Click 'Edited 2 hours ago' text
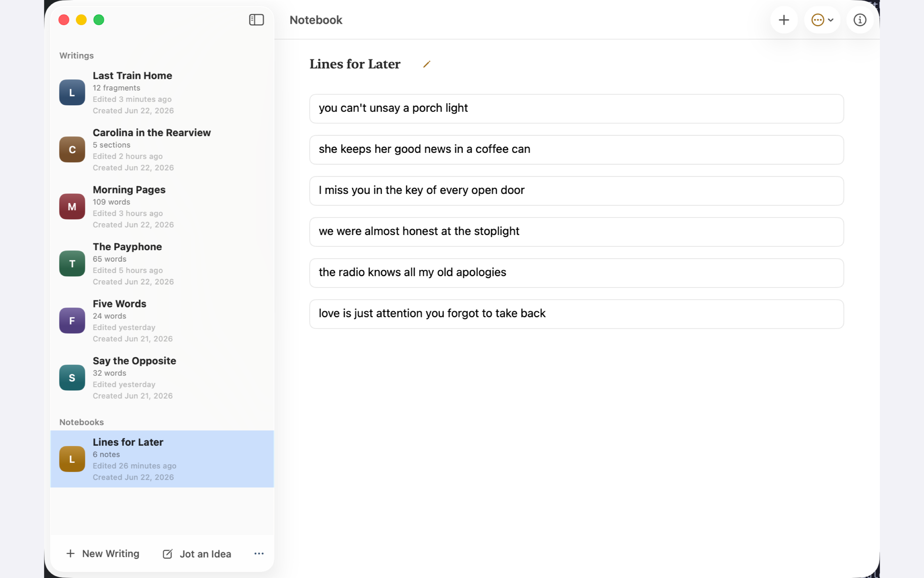Screen dimensions: 924x578 pos(127,156)
